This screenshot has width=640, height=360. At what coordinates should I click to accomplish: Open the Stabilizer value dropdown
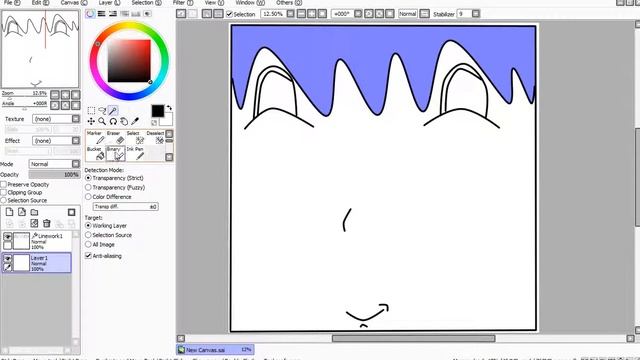pyautogui.click(x=476, y=14)
